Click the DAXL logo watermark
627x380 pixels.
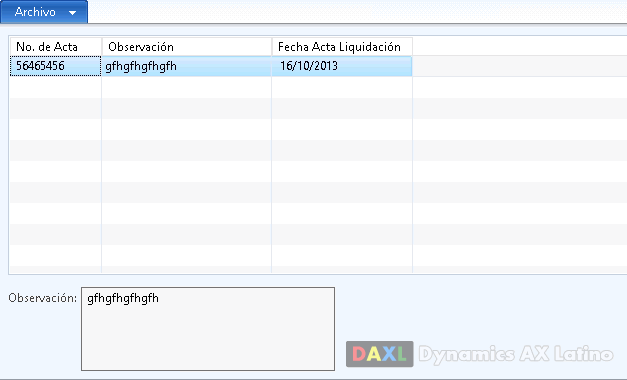click(x=379, y=354)
